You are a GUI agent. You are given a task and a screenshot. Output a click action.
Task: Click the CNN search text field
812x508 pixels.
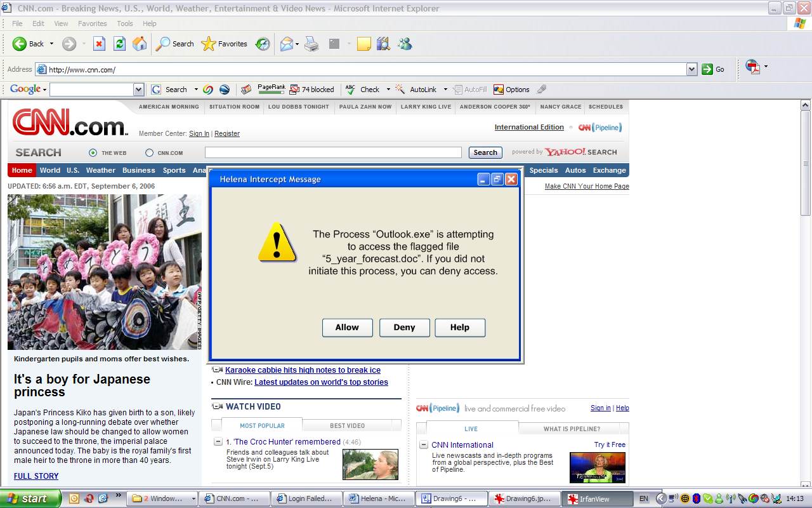point(333,152)
